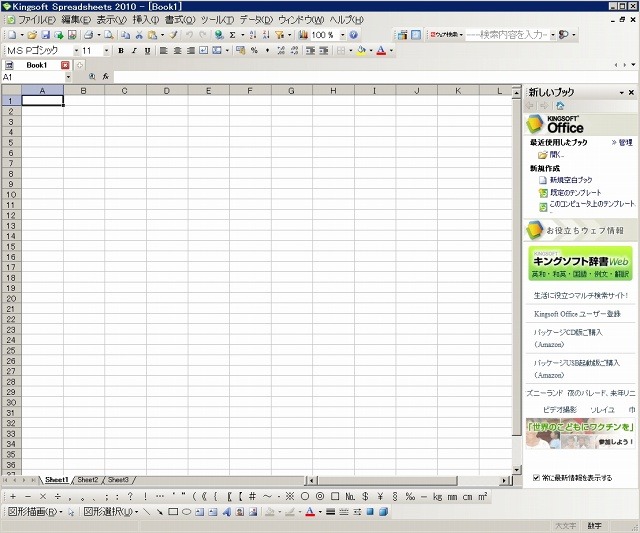Viewport: 640px width, 533px height.
Task: Sort ascending with the A-Z icon
Action: pos(253,35)
